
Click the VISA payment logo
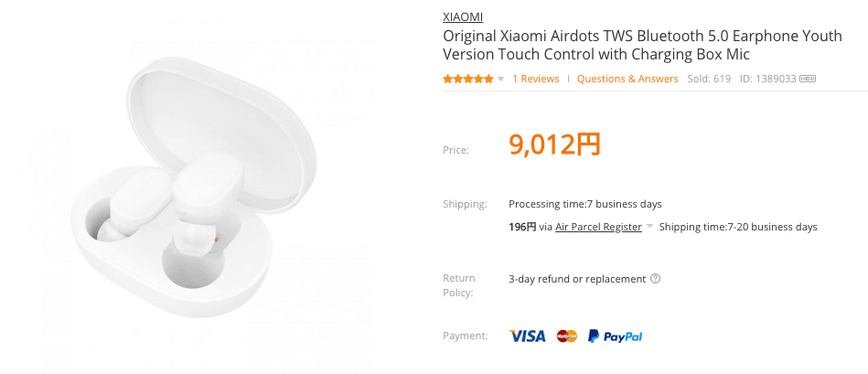527,337
